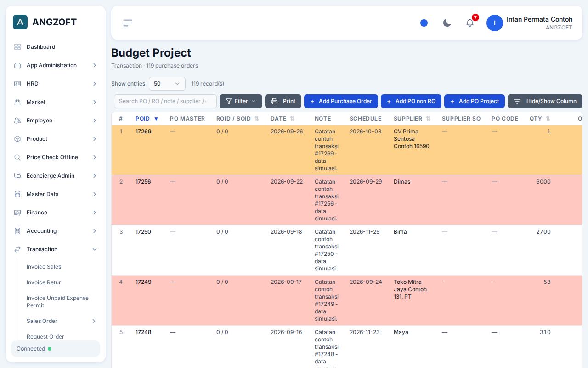This screenshot has width=588, height=368.
Task: Click the Price Check Offline search icon
Action: point(17,157)
